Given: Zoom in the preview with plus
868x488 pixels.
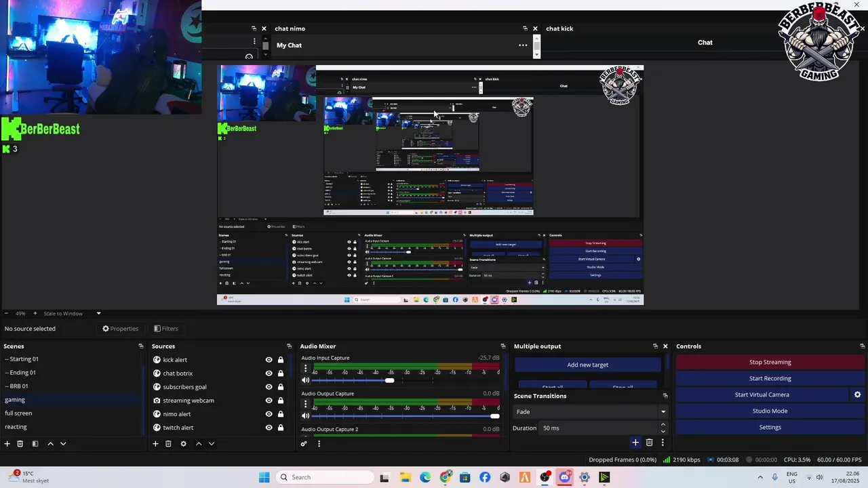Looking at the screenshot, I should point(35,313).
